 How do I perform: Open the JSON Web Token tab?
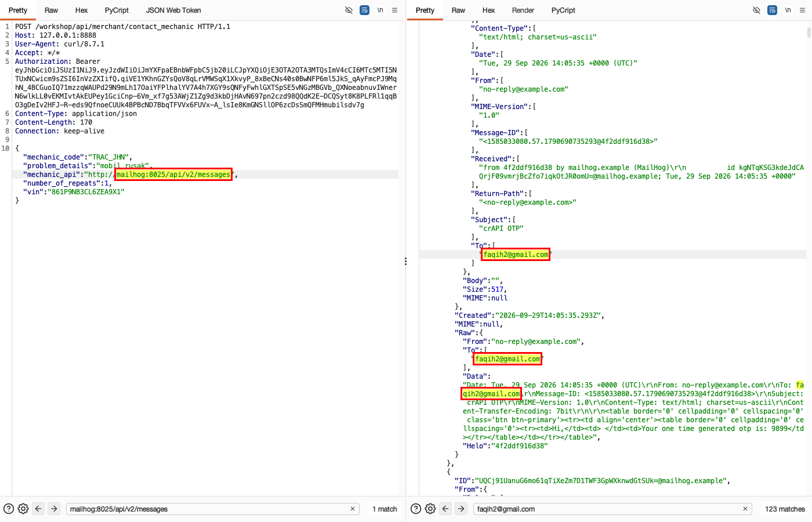coord(173,10)
